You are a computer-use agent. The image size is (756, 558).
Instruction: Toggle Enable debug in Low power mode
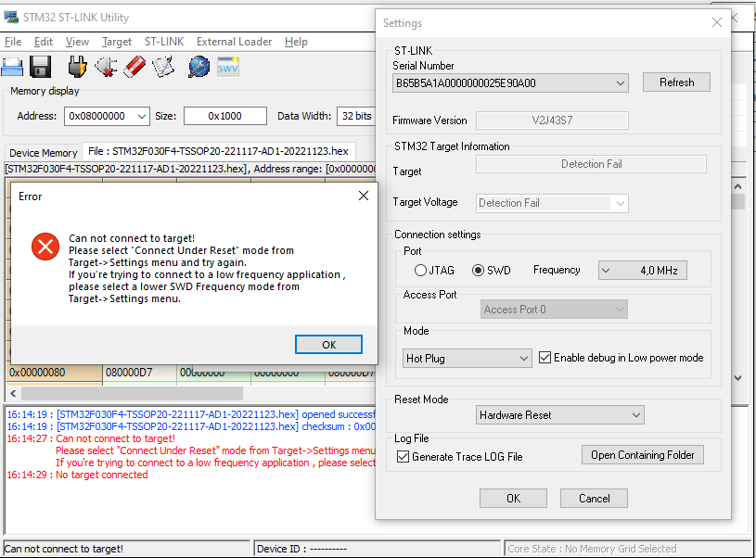(545, 358)
